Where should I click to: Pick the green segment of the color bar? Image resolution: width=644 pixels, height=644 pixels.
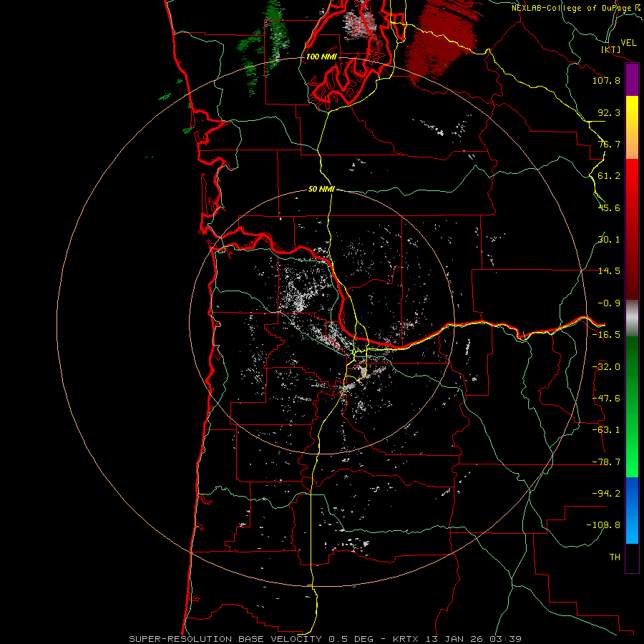click(x=632, y=406)
